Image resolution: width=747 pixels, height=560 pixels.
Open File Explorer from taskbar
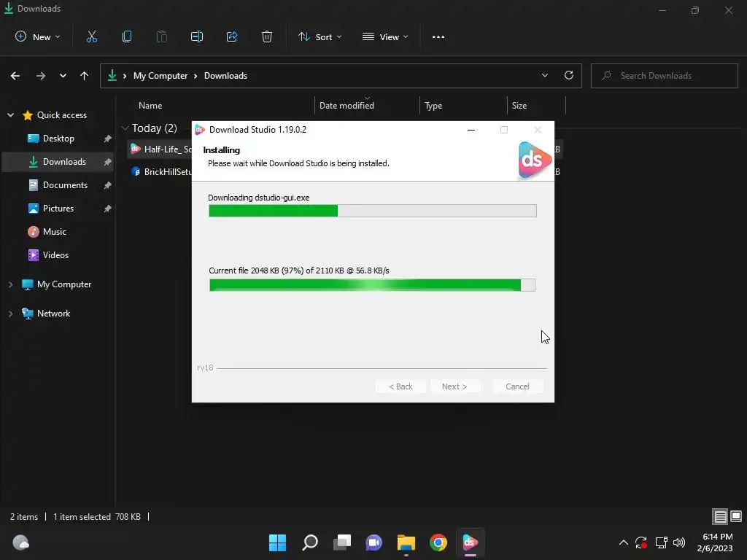(x=406, y=542)
